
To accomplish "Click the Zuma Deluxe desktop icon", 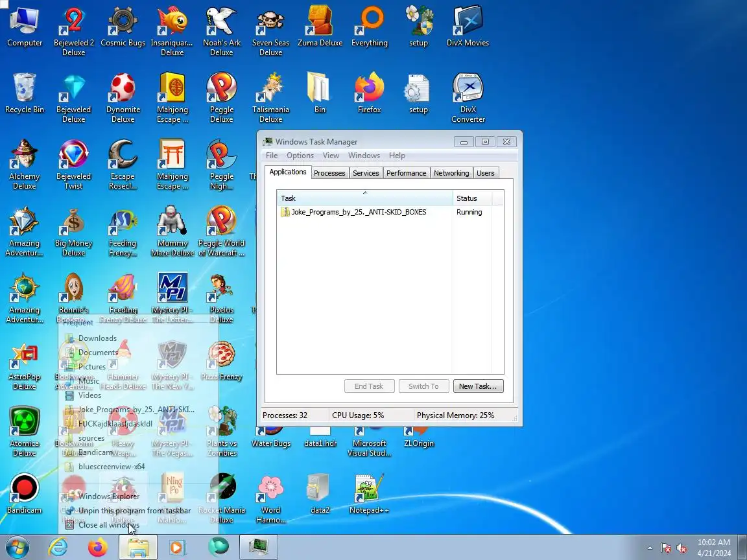I will (320, 26).
